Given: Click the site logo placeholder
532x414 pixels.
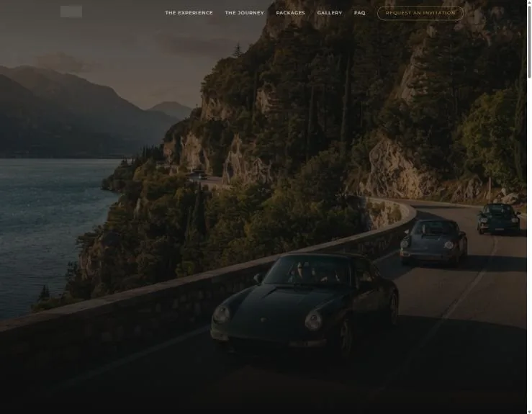Looking at the screenshot, I should click(x=71, y=12).
